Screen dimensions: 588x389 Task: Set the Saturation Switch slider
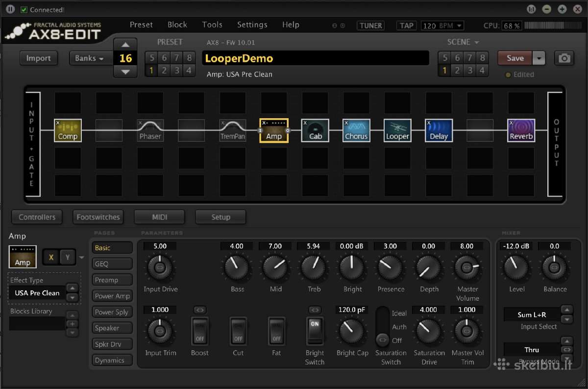coord(382,326)
